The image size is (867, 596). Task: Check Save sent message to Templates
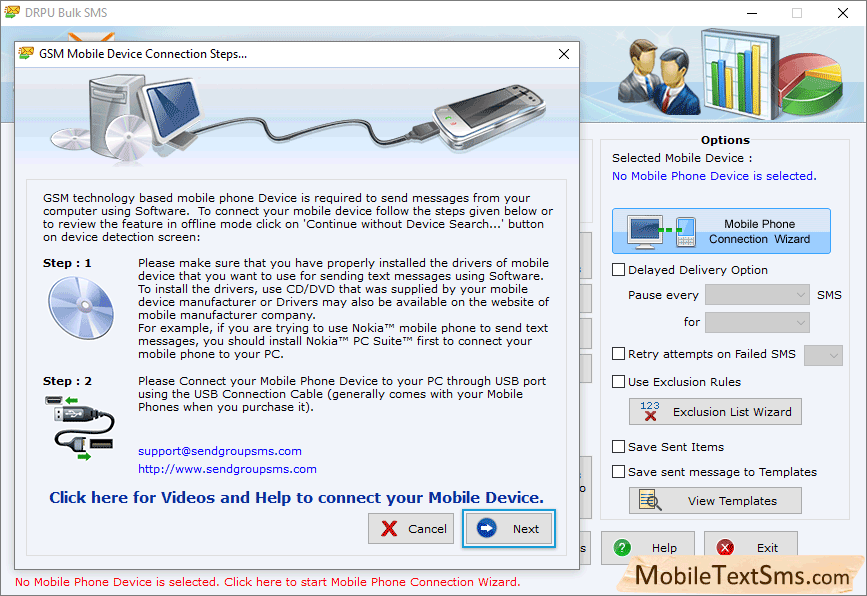[618, 472]
